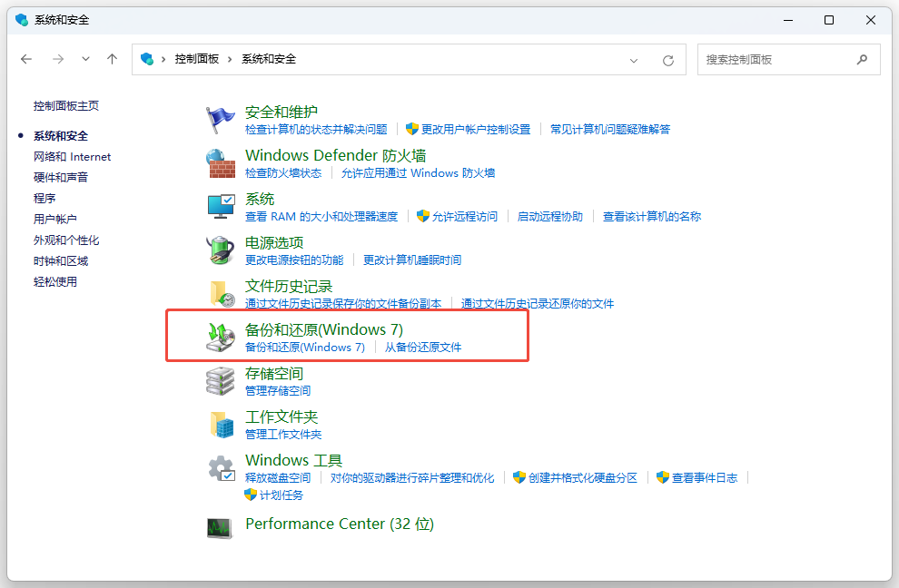Click 查看该计算机的名称

pos(652,217)
